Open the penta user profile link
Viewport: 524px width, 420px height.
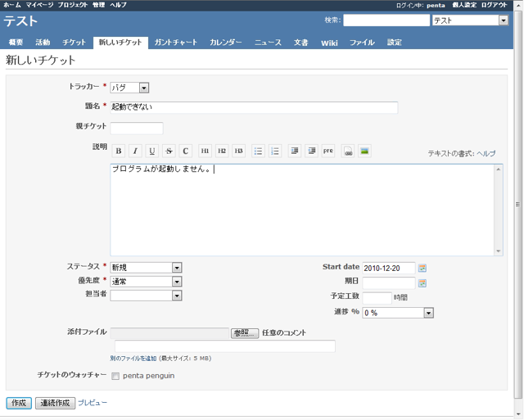(436, 6)
